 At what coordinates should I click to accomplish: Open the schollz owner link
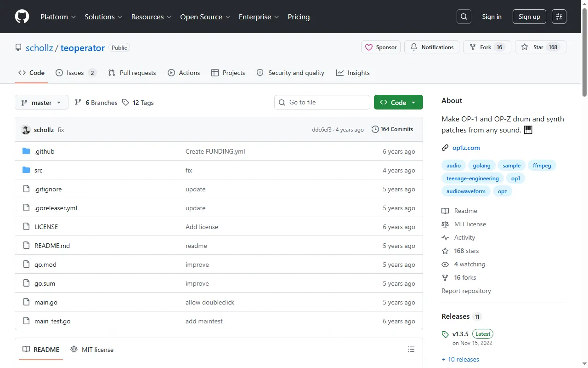[x=40, y=48]
